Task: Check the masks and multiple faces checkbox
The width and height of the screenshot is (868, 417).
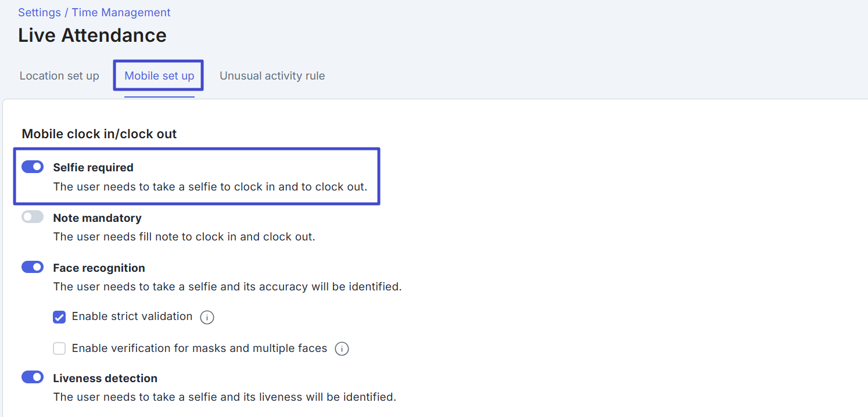Action: click(59, 348)
